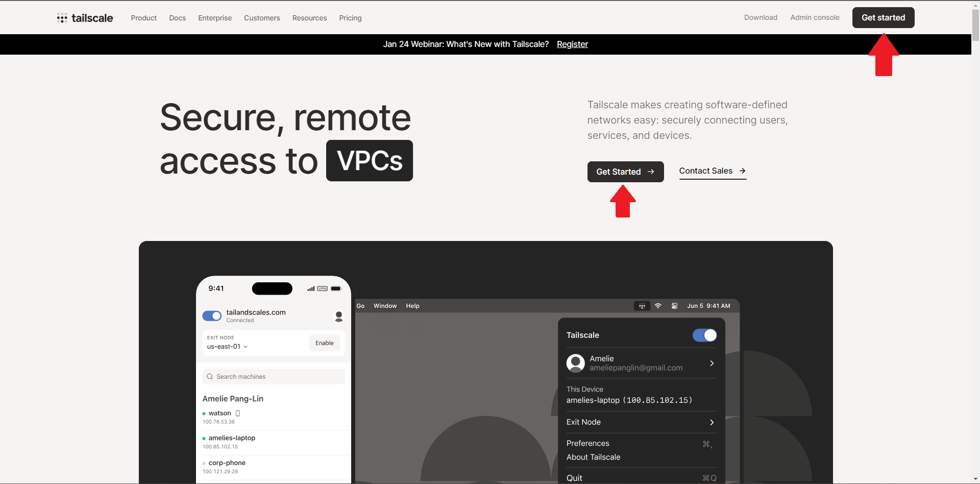Image resolution: width=980 pixels, height=484 pixels.
Task: Open the Product menu
Action: pos(143,18)
